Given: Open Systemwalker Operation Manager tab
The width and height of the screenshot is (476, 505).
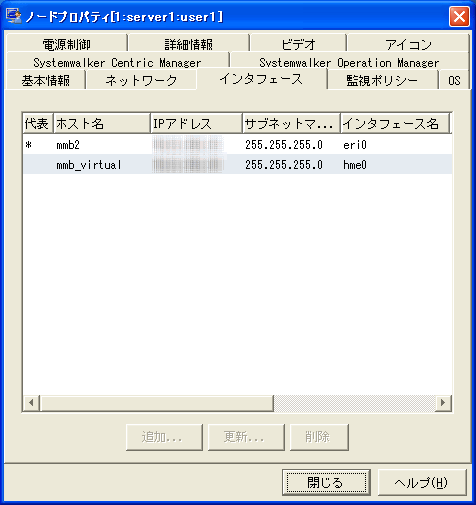Looking at the screenshot, I should click(349, 62).
